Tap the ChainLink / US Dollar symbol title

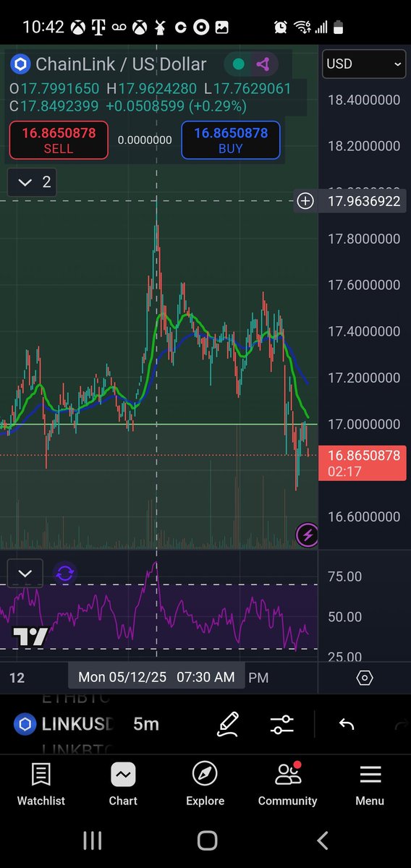[121, 64]
